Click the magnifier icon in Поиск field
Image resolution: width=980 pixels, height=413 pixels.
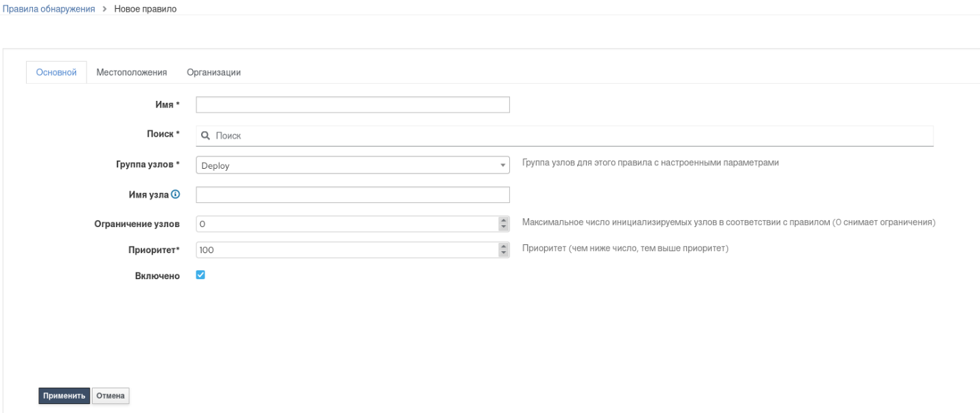tap(205, 136)
